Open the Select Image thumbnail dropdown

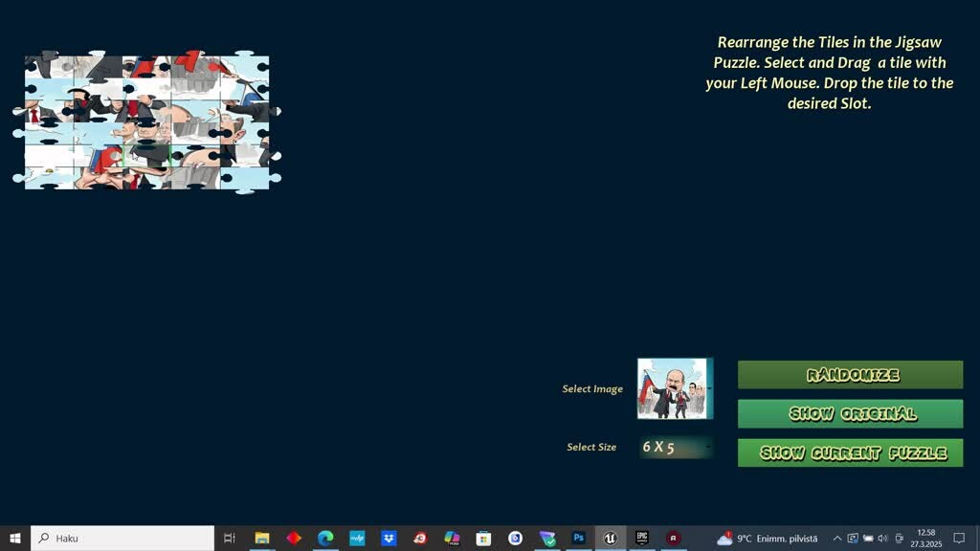[x=675, y=388]
